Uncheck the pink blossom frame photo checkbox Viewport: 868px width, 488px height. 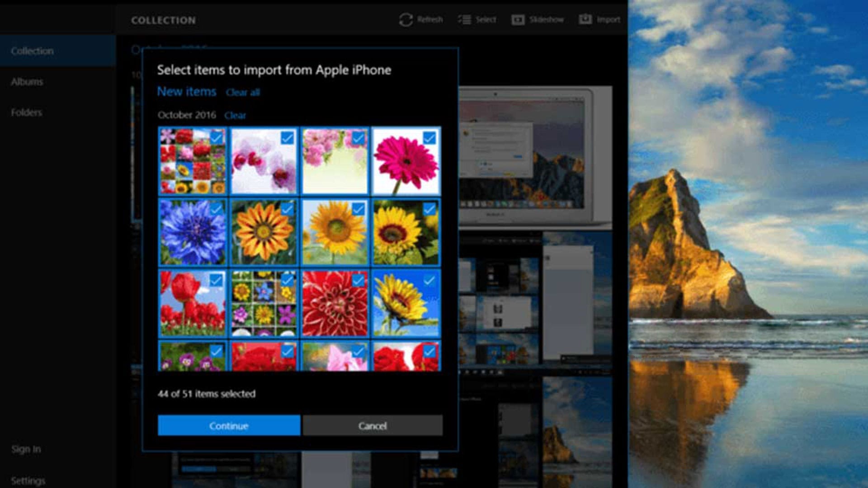[359, 137]
